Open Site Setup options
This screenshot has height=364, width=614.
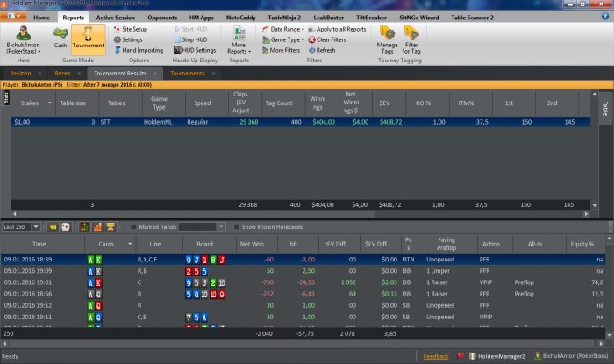pyautogui.click(x=131, y=29)
